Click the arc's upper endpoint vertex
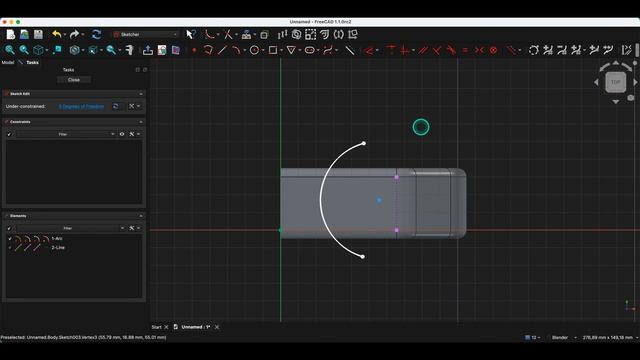The image size is (640, 360). coord(364,143)
